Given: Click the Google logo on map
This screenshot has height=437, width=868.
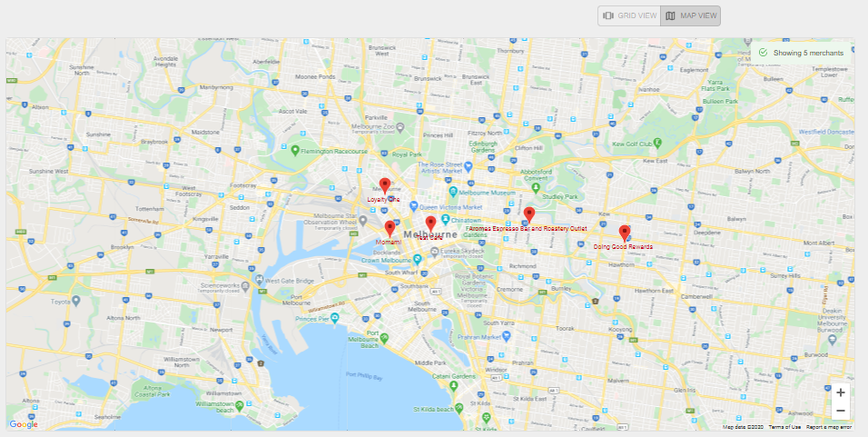Looking at the screenshot, I should 24,424.
